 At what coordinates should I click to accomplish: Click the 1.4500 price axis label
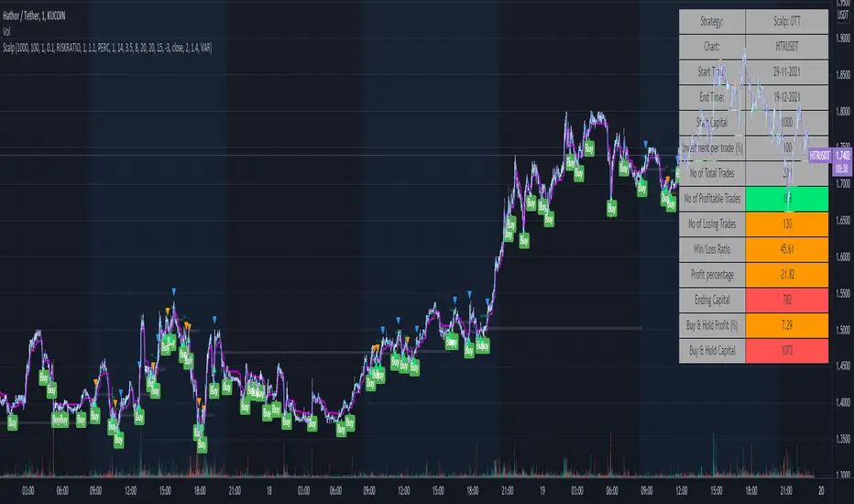tap(843, 366)
